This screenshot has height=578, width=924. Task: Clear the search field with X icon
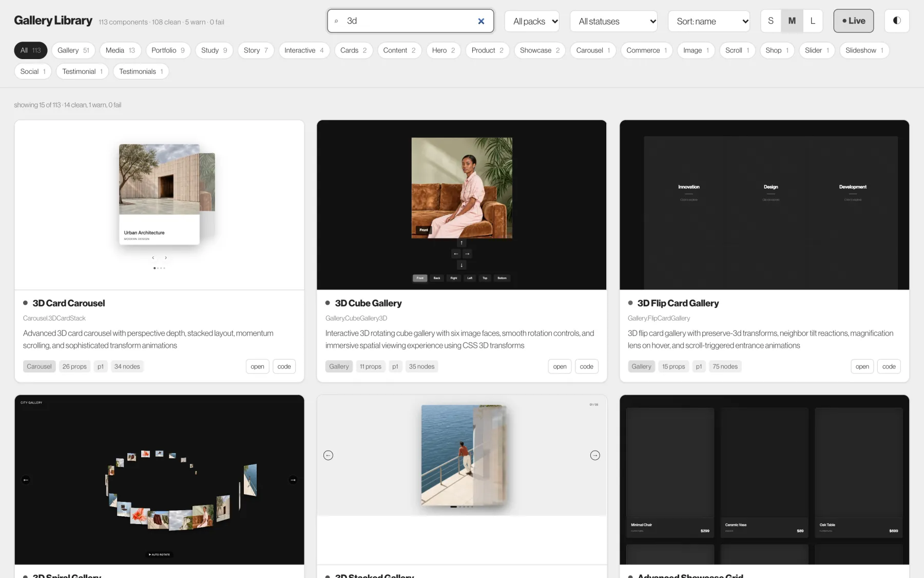point(481,21)
